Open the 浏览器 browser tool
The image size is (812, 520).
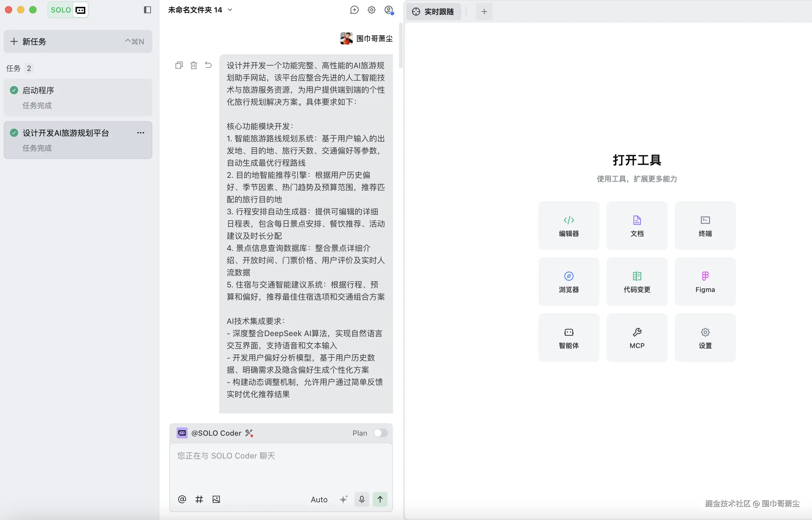[568, 282]
